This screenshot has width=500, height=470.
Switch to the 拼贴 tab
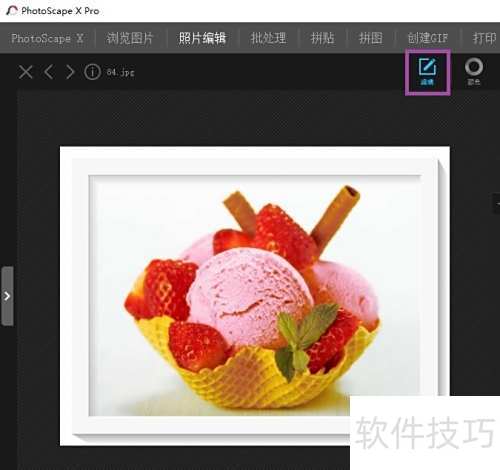322,38
